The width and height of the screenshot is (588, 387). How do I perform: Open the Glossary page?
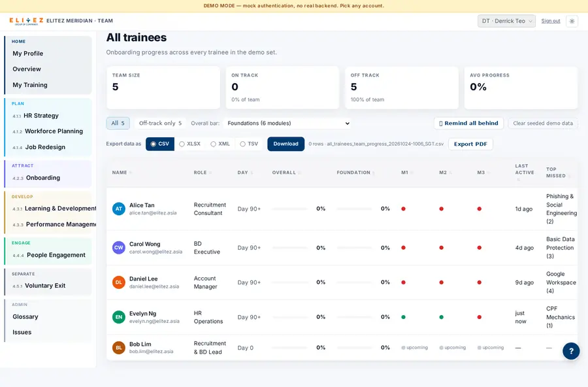click(25, 317)
